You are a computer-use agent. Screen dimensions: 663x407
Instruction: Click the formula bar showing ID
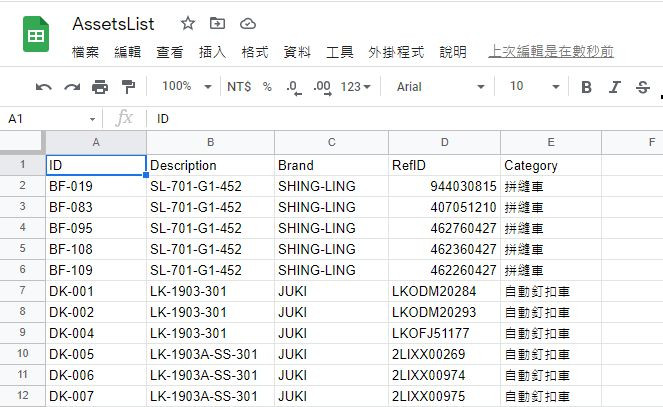(x=405, y=119)
